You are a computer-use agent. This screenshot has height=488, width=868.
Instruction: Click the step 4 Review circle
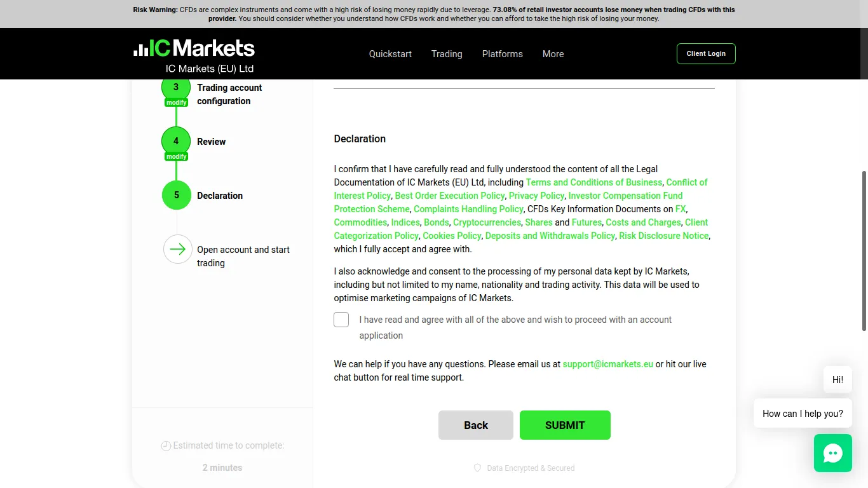pyautogui.click(x=176, y=141)
